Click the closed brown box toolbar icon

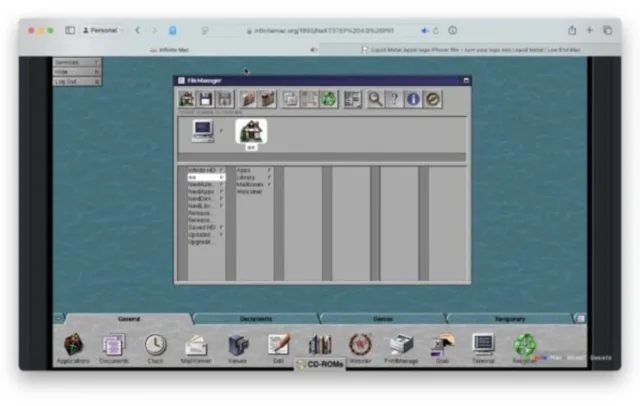point(267,99)
